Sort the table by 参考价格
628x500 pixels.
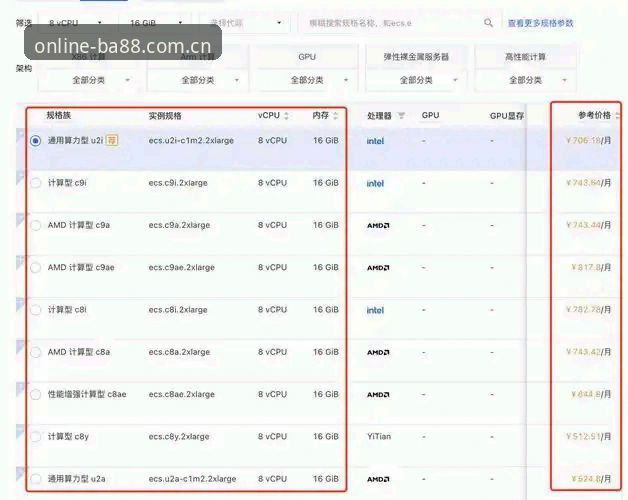point(617,116)
